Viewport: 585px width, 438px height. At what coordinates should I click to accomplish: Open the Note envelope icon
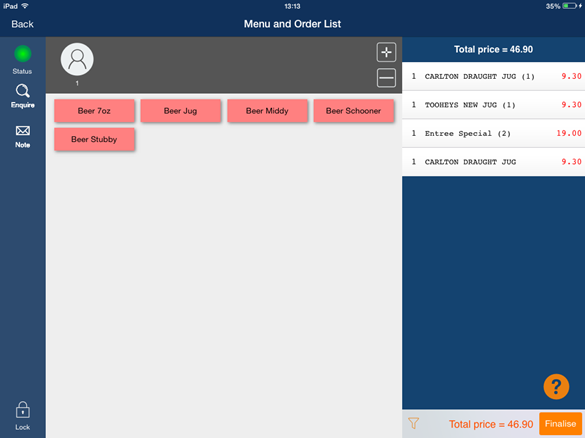[22, 131]
